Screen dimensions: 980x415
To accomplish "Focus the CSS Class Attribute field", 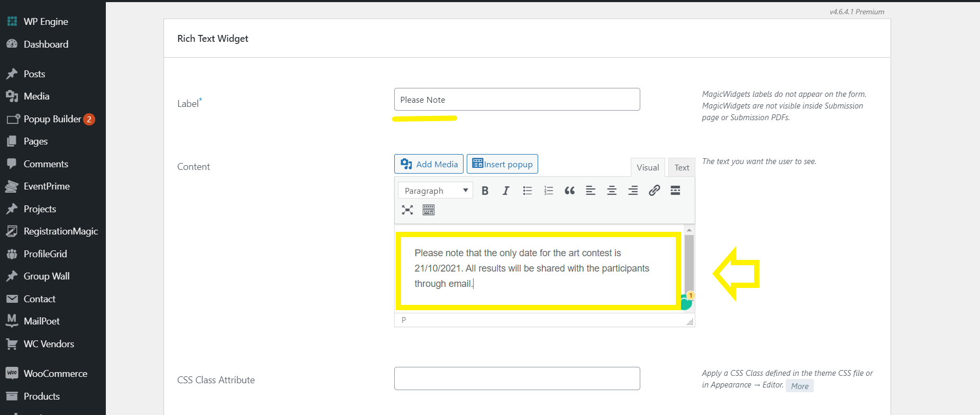I will tap(517, 378).
